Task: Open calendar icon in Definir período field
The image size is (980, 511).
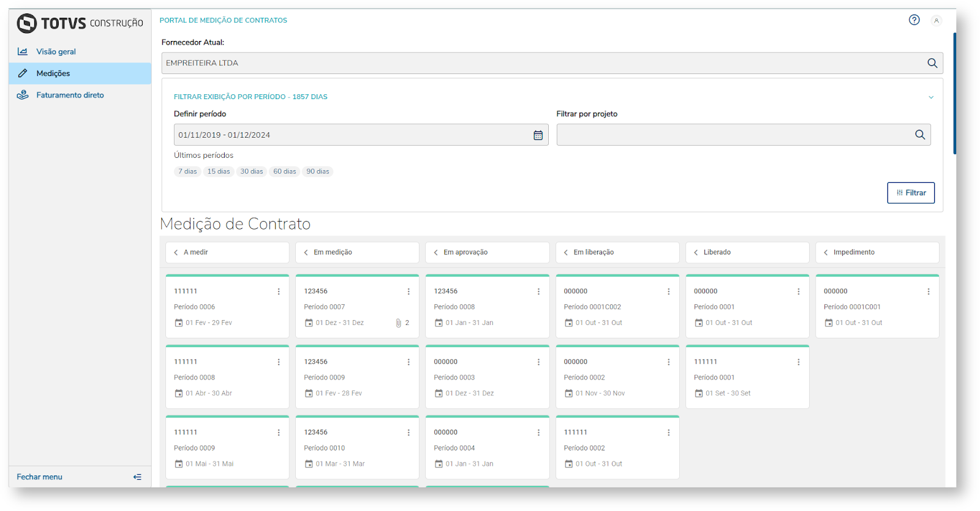Action: (x=538, y=135)
